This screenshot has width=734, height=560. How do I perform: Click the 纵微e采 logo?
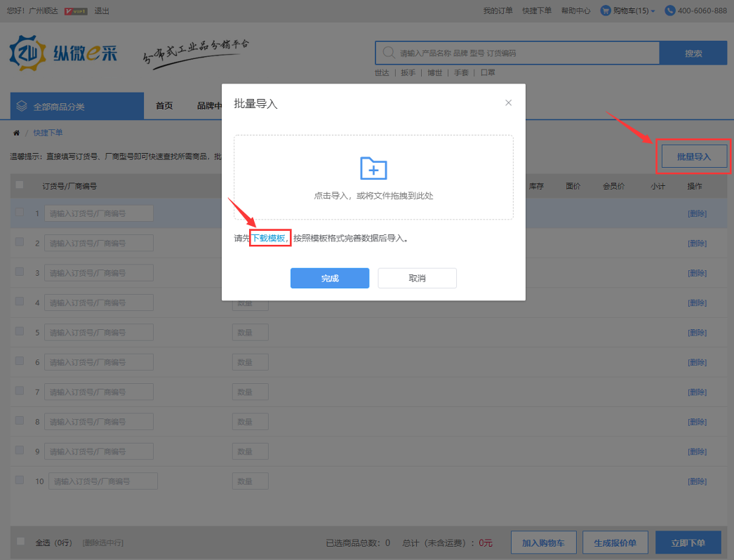63,54
